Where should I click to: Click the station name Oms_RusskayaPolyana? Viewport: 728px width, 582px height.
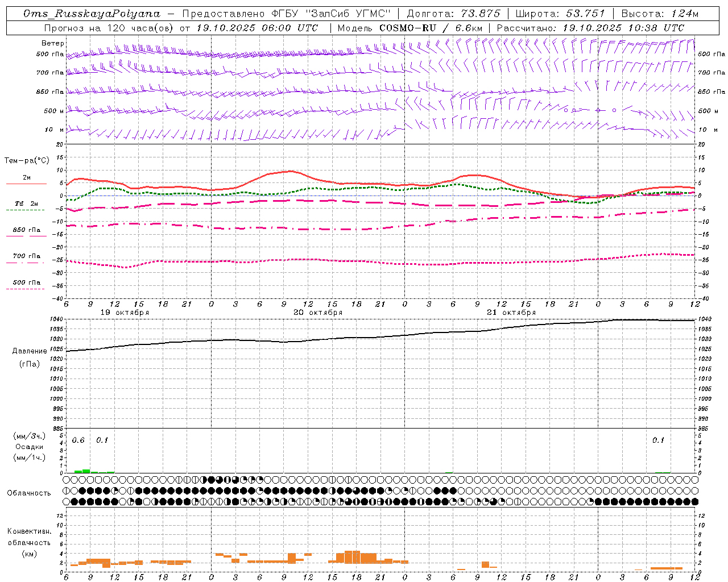click(x=92, y=14)
